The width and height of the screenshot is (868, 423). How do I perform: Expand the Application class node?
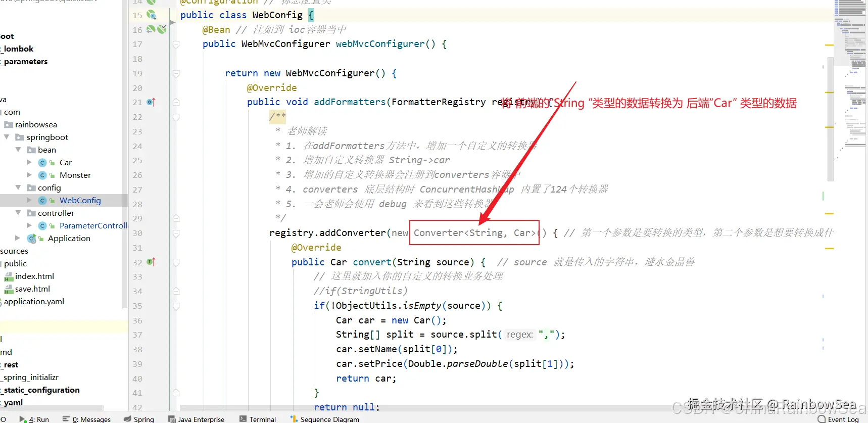coord(18,238)
